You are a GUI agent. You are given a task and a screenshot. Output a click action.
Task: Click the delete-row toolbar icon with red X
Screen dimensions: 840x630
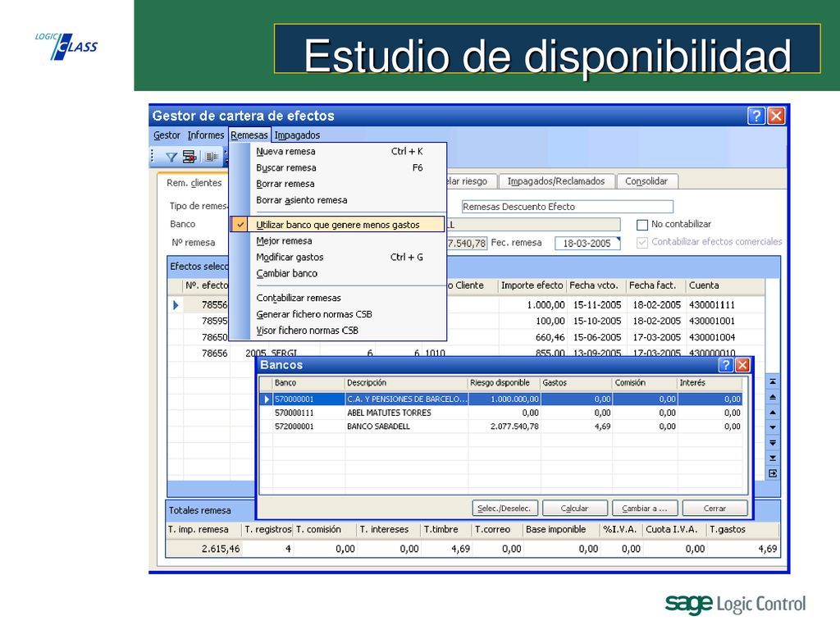tap(189, 157)
